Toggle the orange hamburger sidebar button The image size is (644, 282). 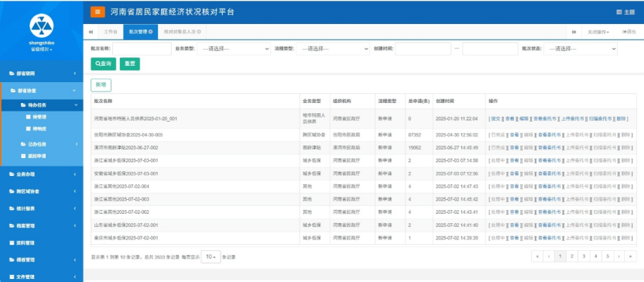click(x=98, y=12)
